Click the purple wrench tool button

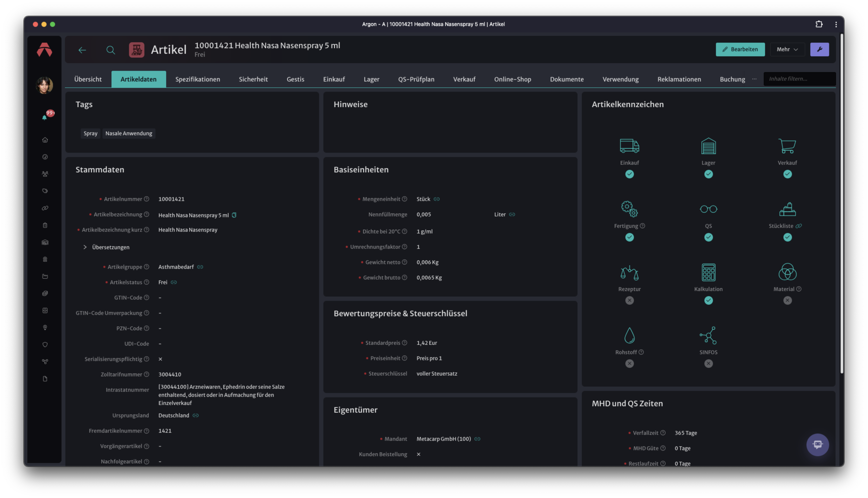pos(819,49)
